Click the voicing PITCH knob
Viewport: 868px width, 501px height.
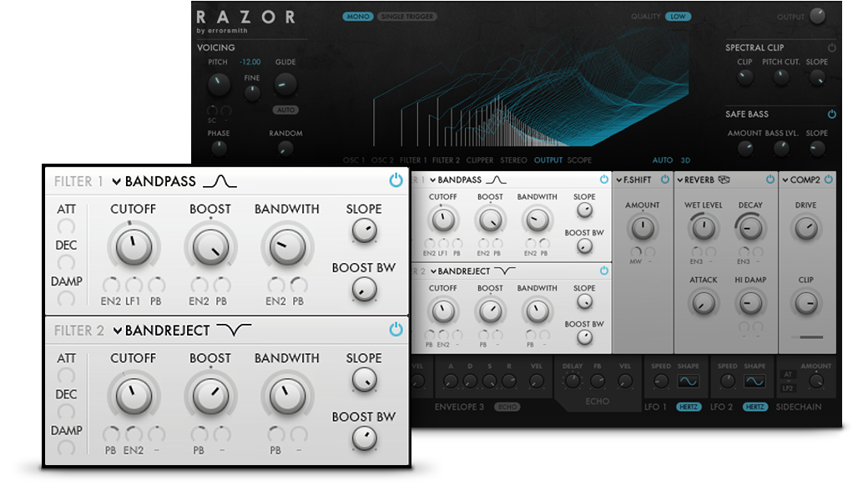click(219, 84)
